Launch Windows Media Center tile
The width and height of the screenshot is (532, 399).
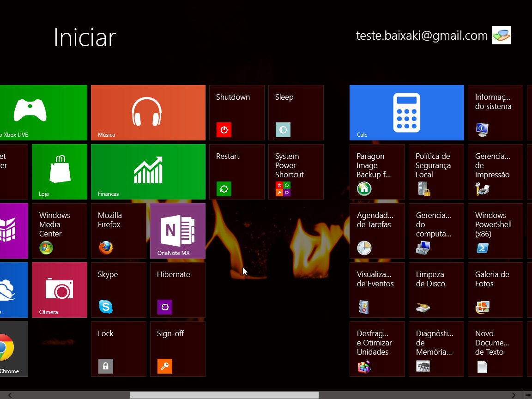click(x=60, y=231)
